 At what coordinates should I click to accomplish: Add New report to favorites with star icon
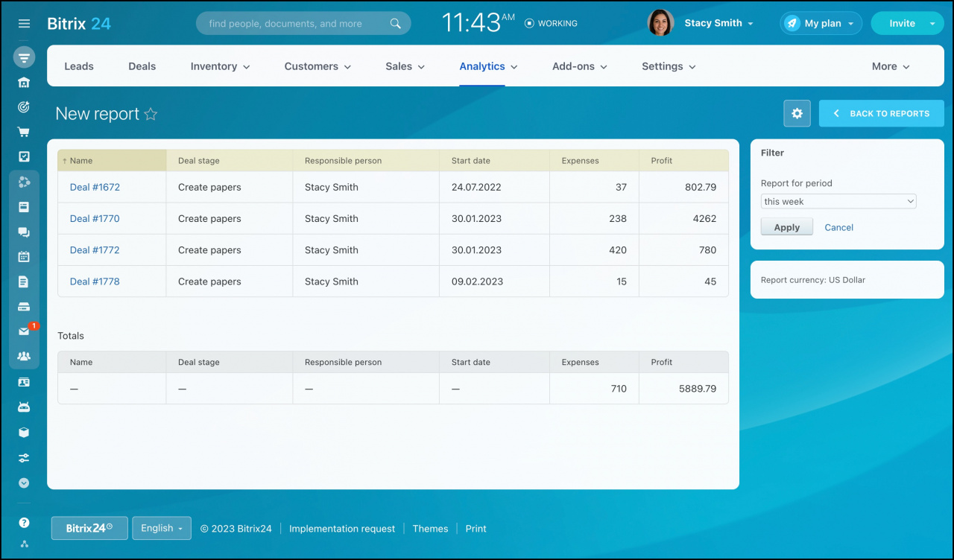(x=151, y=114)
